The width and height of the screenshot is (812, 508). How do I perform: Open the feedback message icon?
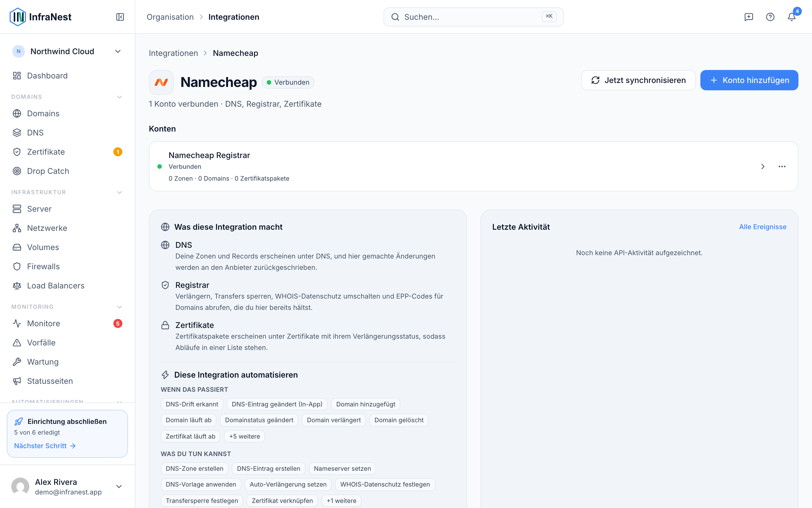pos(749,17)
